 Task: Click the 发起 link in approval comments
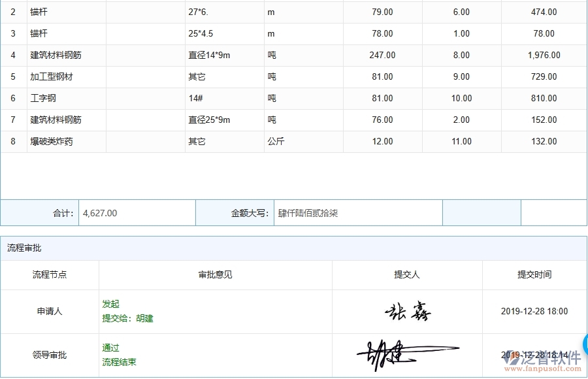pyautogui.click(x=109, y=302)
